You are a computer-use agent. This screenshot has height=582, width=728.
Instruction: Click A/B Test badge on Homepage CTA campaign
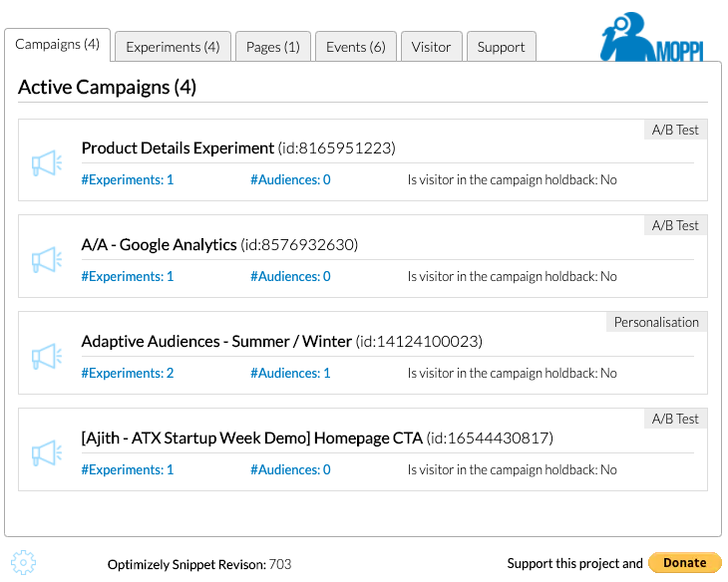click(x=675, y=419)
